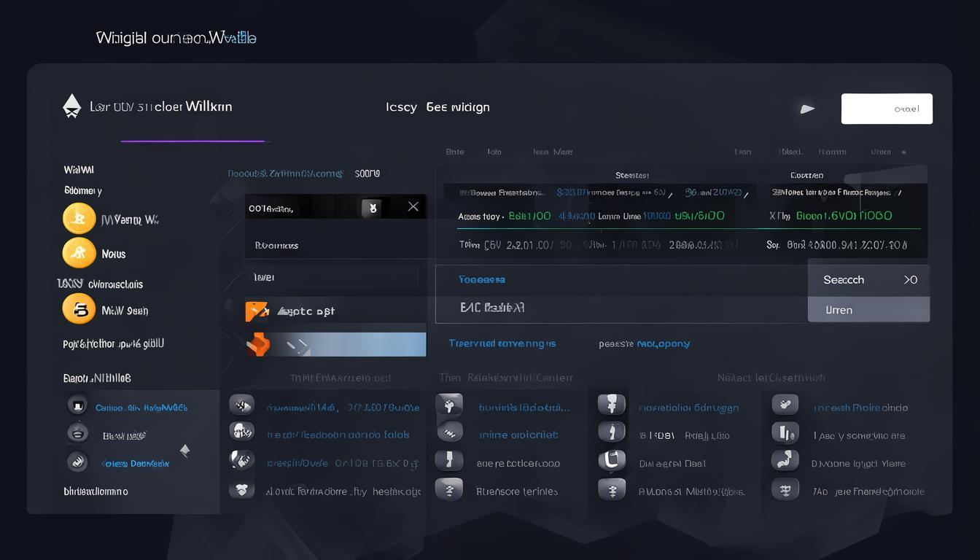This screenshot has height=560, width=980.
Task: Click the white arrow icon beside the white button
Action: point(807,109)
